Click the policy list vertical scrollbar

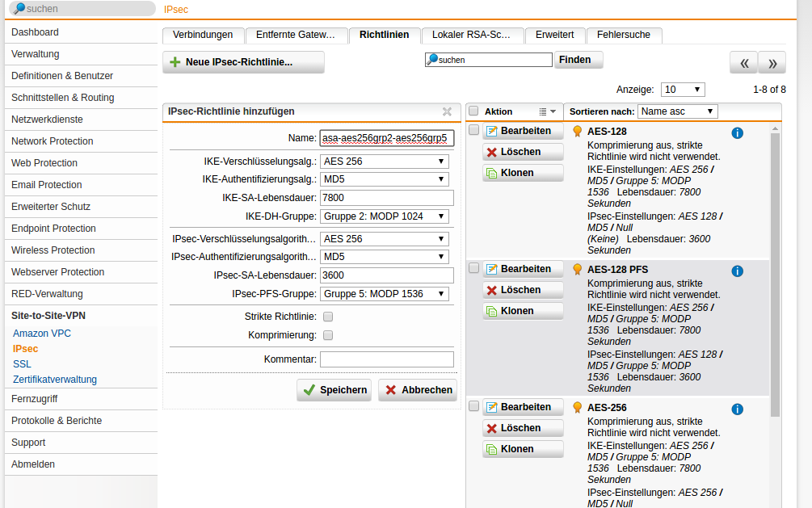776,275
